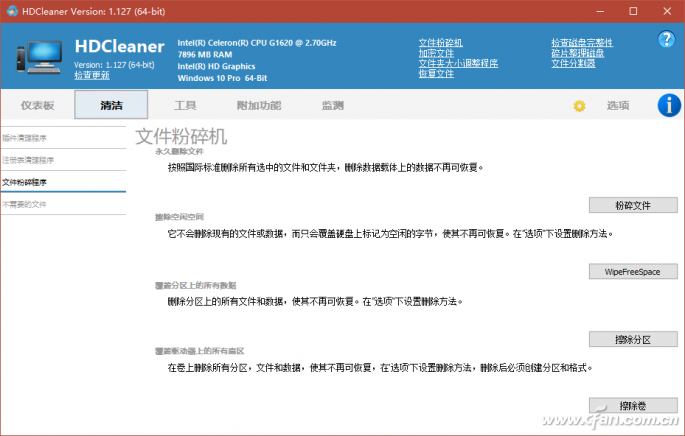Click the Intel(R) Celeron CPU G1620 text
Screen dimensions: 685x436
click(x=257, y=43)
